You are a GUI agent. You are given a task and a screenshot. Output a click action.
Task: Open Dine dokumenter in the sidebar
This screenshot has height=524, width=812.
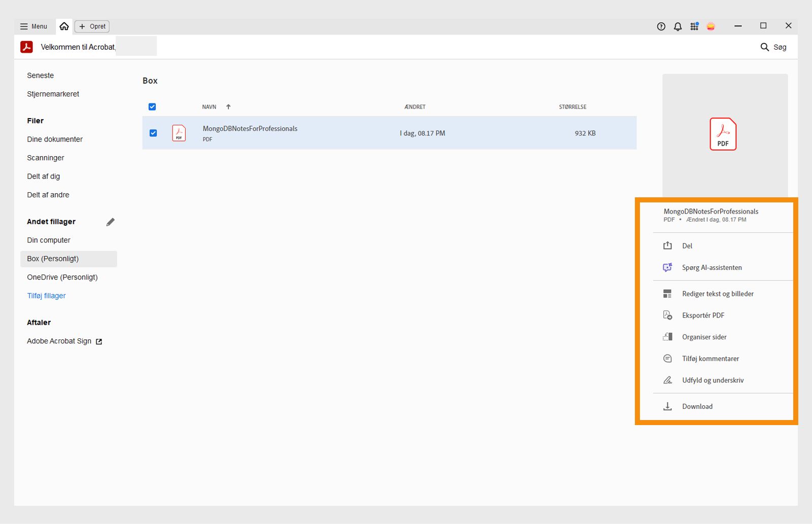pos(55,139)
